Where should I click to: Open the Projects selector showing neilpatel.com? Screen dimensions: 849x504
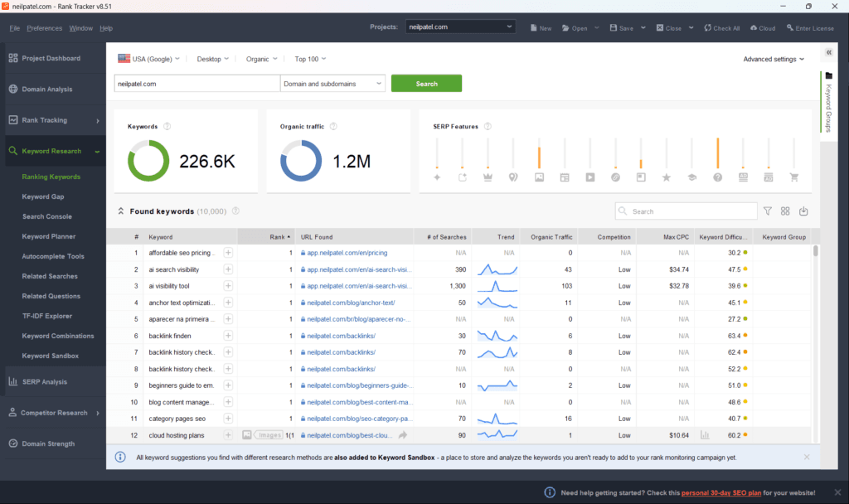point(460,27)
